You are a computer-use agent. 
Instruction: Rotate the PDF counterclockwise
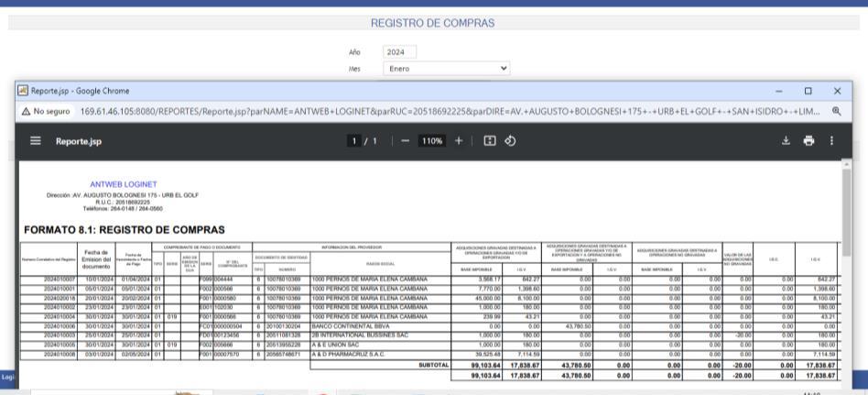(x=510, y=141)
